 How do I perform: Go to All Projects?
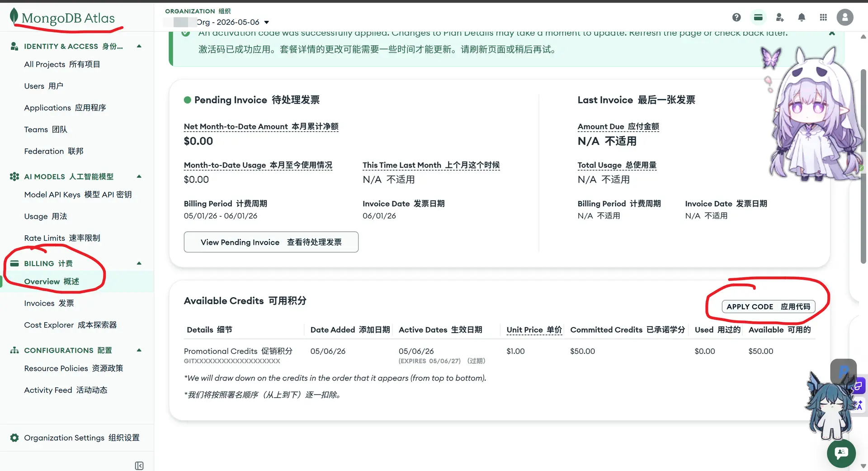tap(62, 64)
